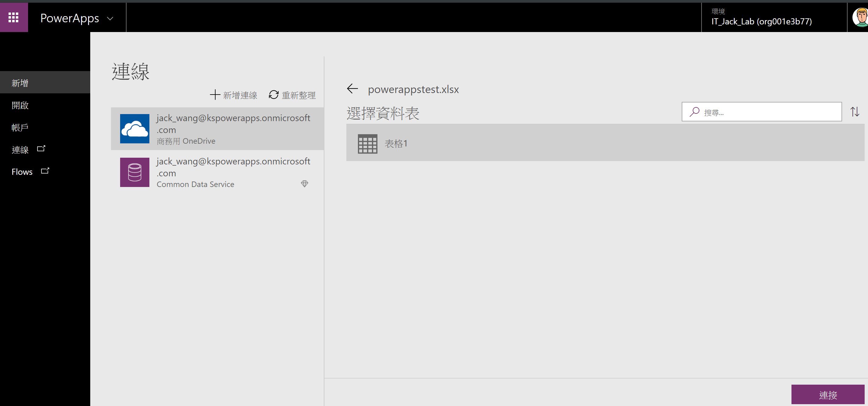Screen dimensions: 868x406
Task: Select the 表格1 table row
Action: point(605,143)
